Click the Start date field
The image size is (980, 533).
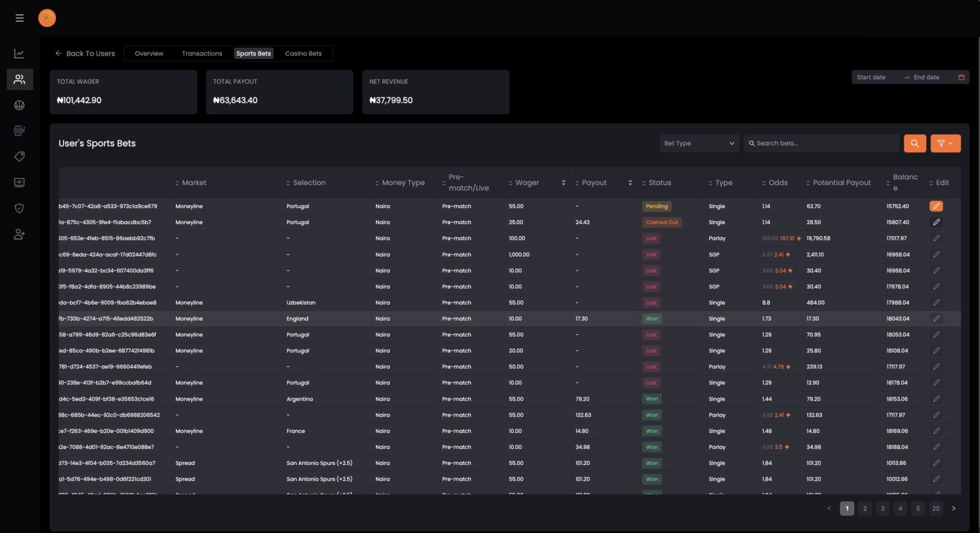tap(875, 77)
